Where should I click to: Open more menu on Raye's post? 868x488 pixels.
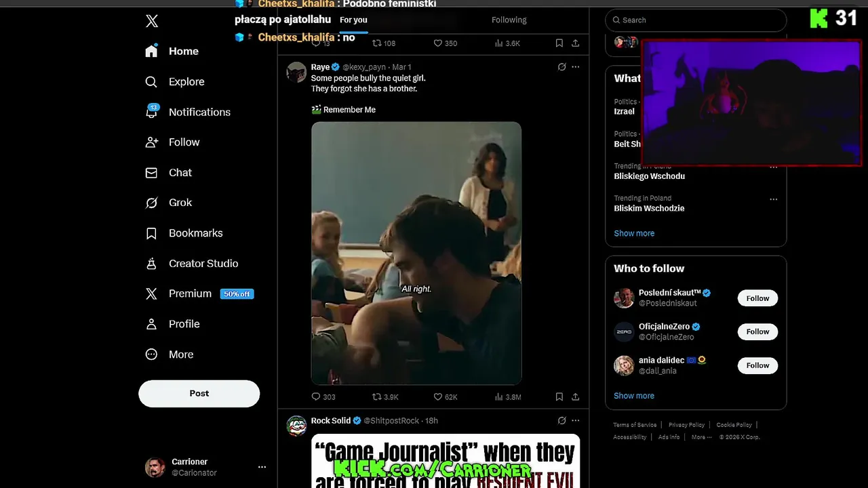(576, 67)
